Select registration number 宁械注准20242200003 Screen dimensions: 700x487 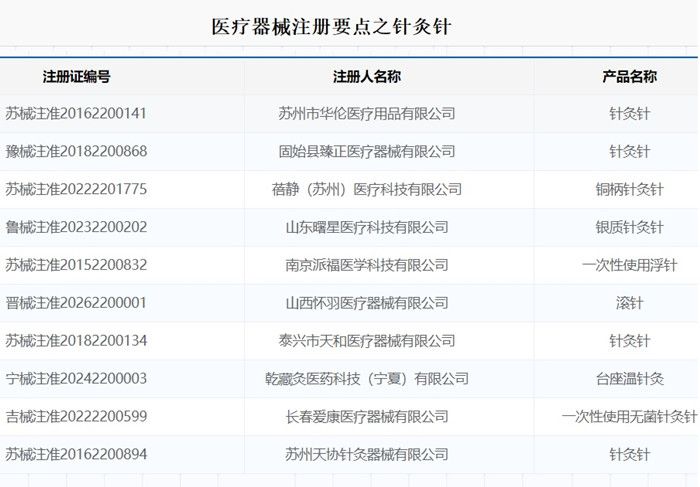pyautogui.click(x=76, y=379)
